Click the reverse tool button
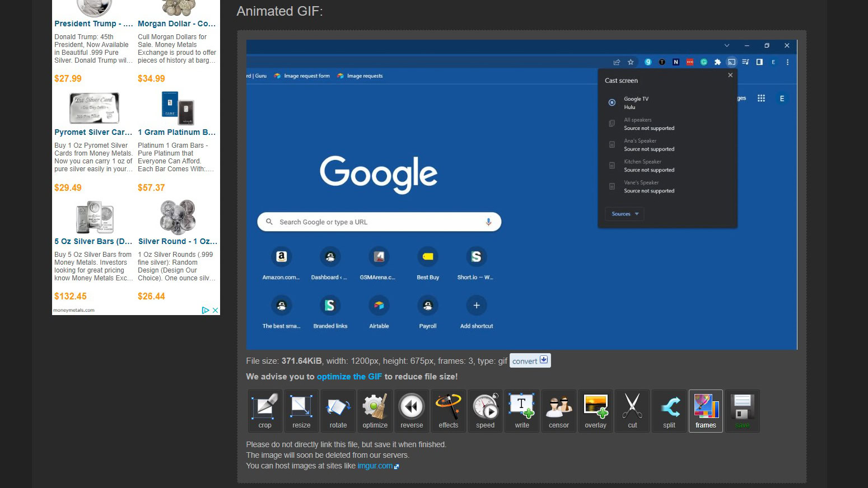The height and width of the screenshot is (488, 868). (412, 411)
